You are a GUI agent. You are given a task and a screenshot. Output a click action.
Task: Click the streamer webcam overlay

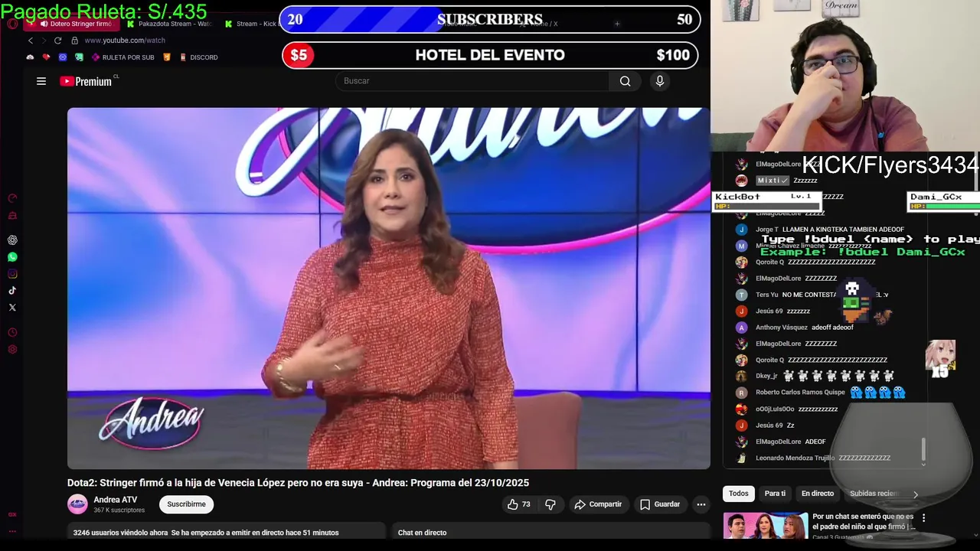[845, 76]
